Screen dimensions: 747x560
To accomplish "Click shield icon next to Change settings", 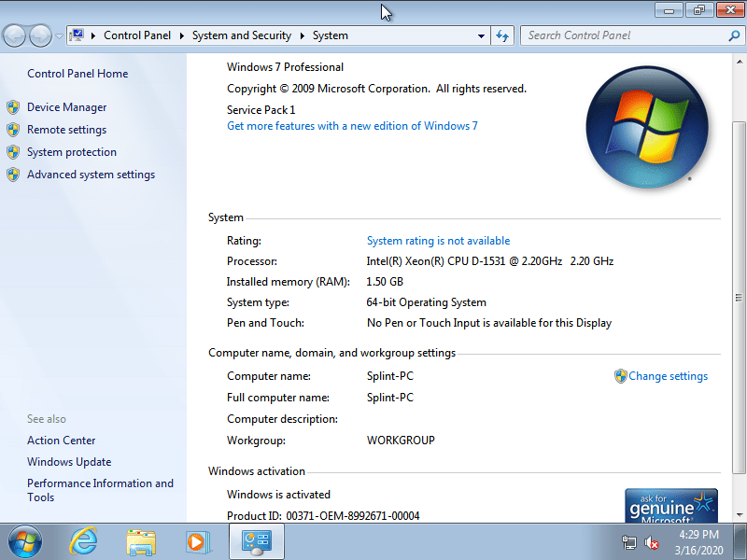I will [x=620, y=376].
